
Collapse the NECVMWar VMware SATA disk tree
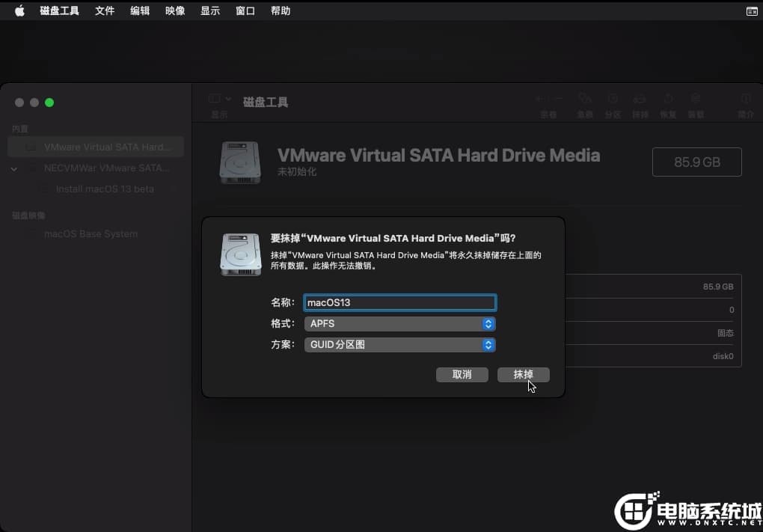coord(14,169)
